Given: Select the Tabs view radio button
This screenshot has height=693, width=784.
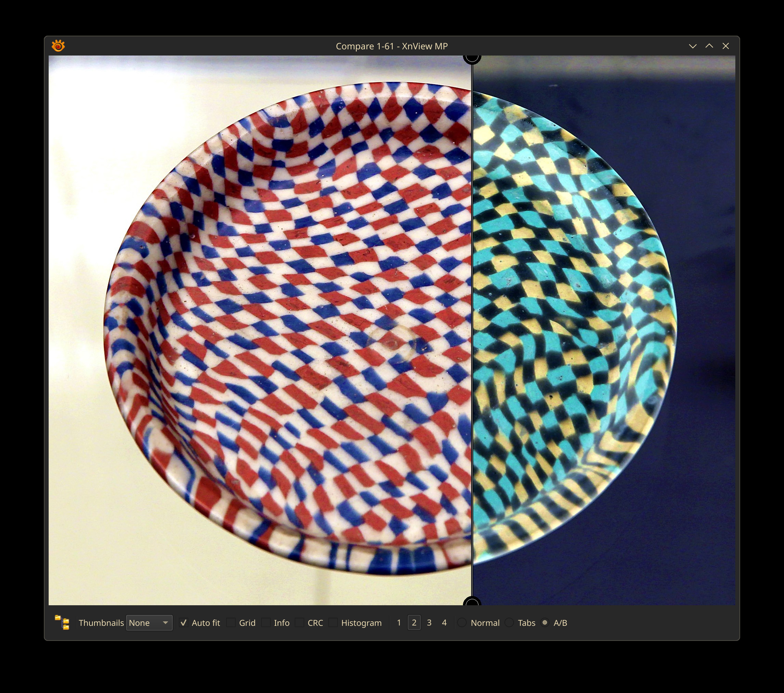Looking at the screenshot, I should pos(509,623).
